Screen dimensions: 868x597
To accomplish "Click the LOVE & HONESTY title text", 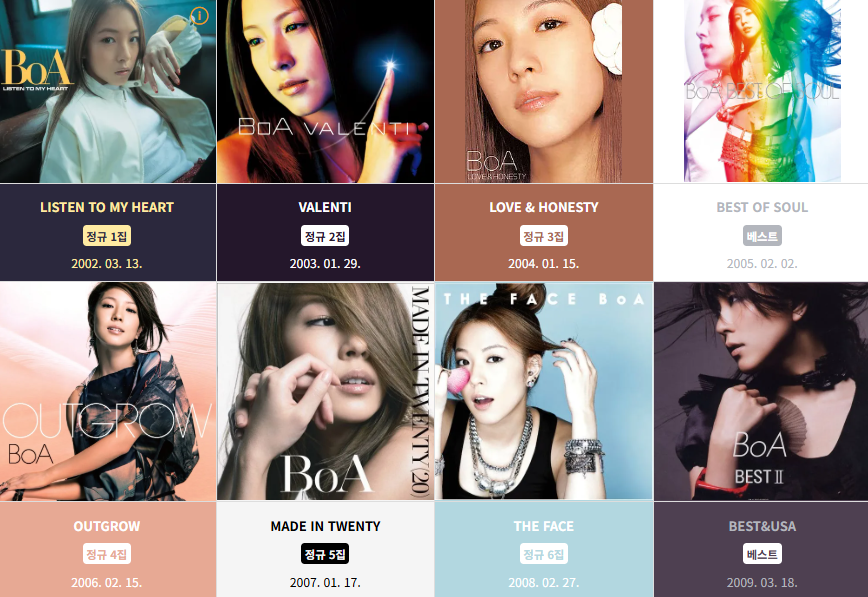I will click(544, 207).
